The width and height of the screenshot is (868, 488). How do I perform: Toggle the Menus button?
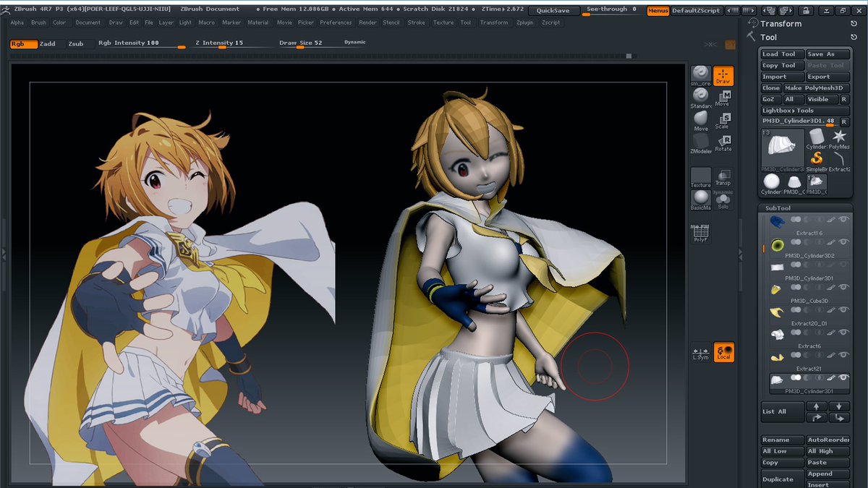pyautogui.click(x=658, y=11)
